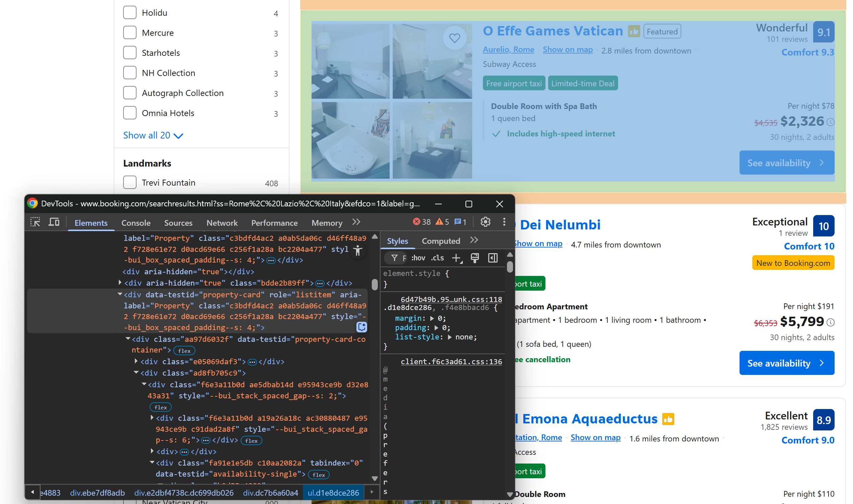
Task: Toggle the device toolbar icon
Action: pyautogui.click(x=54, y=222)
